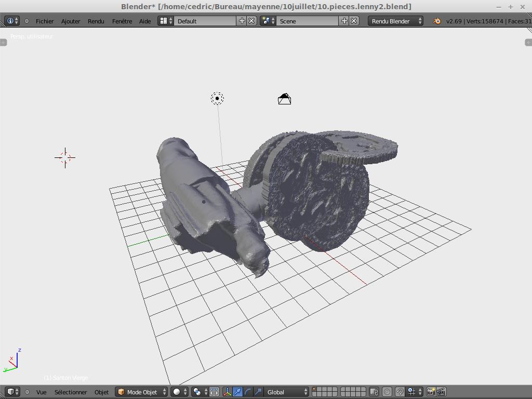Select the rotate manipulator icon
Image resolution: width=532 pixels, height=399 pixels.
point(248,392)
